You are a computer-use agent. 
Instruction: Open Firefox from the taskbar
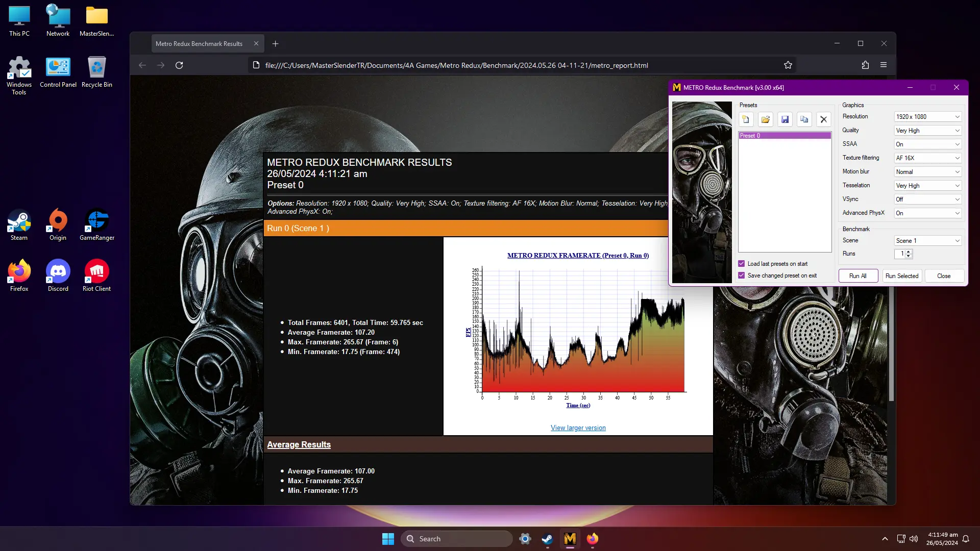coord(592,539)
